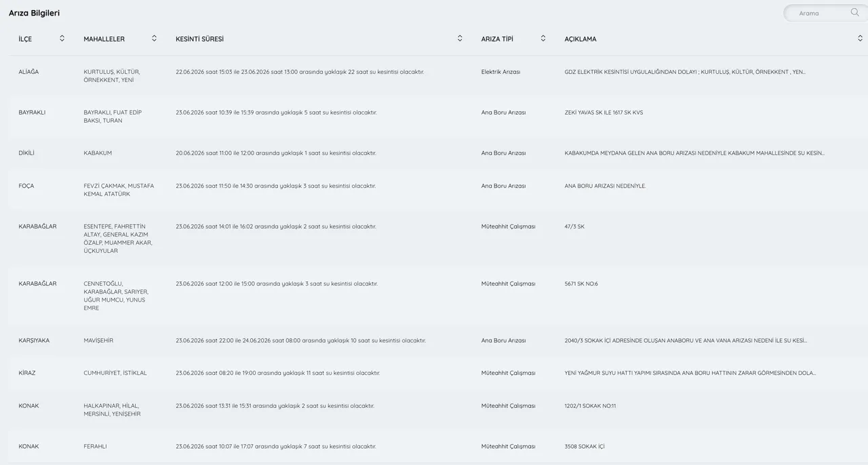Select the KARŞIYAKA district cell
Viewport: 868px width, 465px height.
pyautogui.click(x=34, y=340)
